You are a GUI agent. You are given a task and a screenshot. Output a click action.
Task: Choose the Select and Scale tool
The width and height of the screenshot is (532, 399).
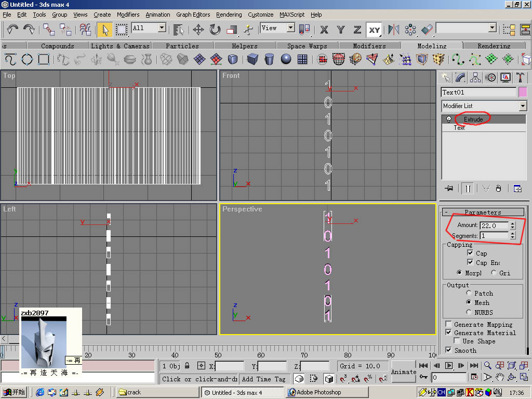[232, 30]
